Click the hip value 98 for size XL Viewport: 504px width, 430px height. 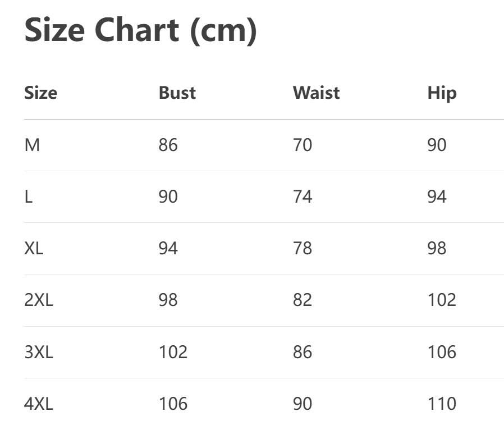[x=437, y=248]
